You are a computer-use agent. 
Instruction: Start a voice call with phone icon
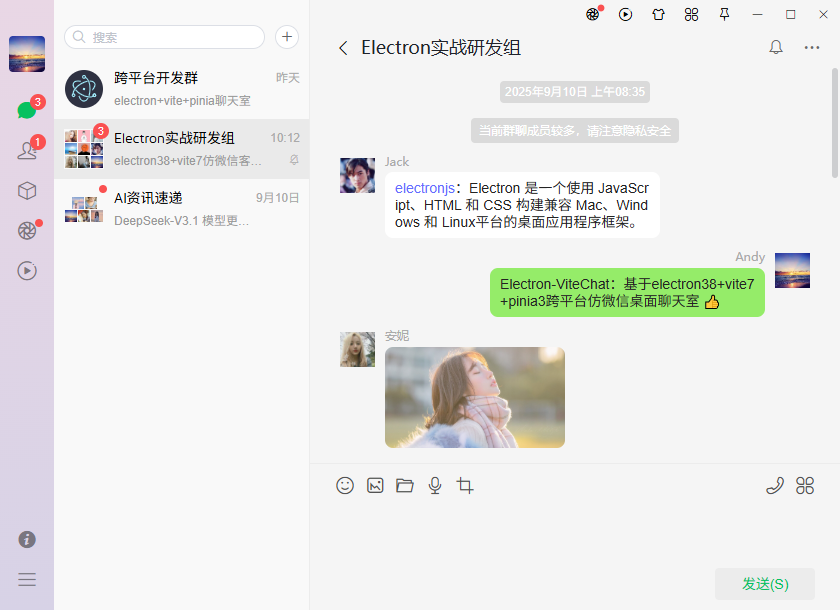[775, 485]
